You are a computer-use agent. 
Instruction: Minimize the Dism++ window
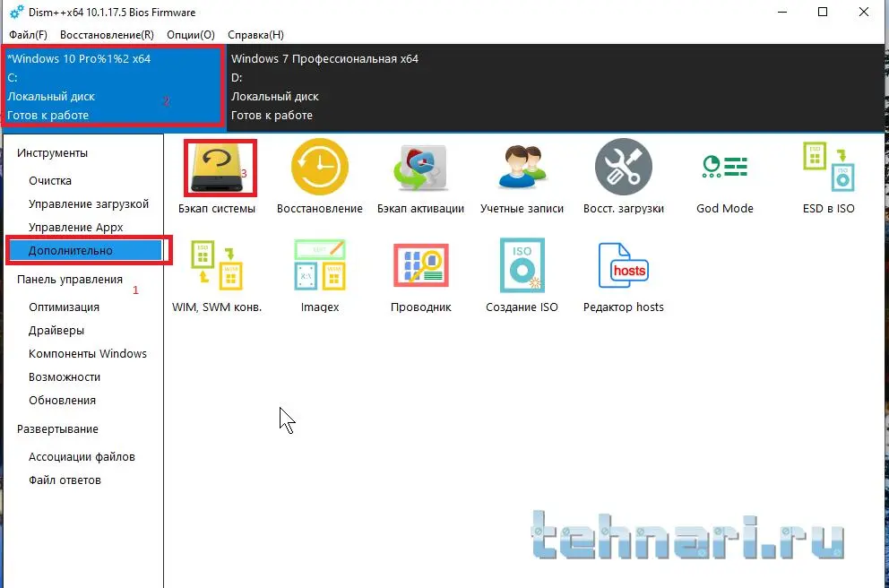pyautogui.click(x=782, y=12)
